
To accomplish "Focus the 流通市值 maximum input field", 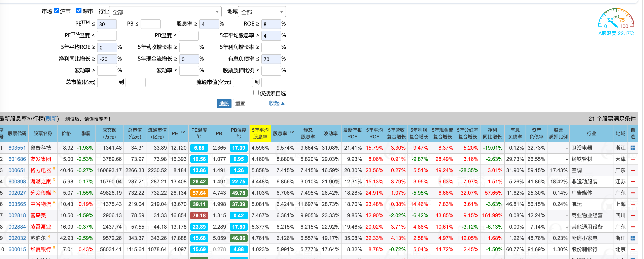I will click(272, 82).
